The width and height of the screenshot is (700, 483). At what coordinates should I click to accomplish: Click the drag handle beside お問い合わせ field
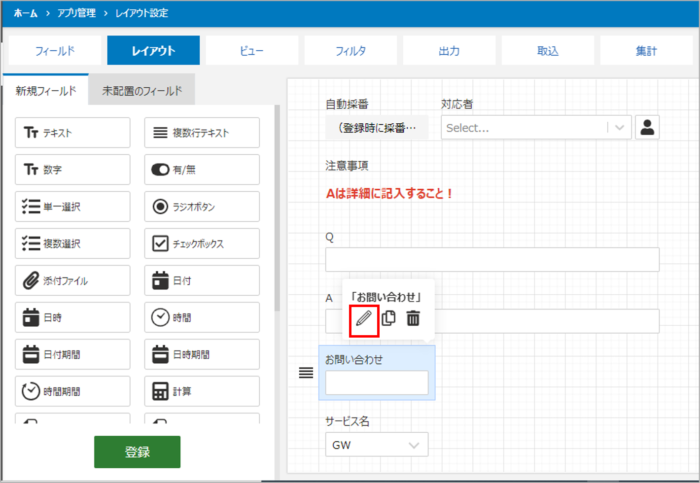[306, 372]
